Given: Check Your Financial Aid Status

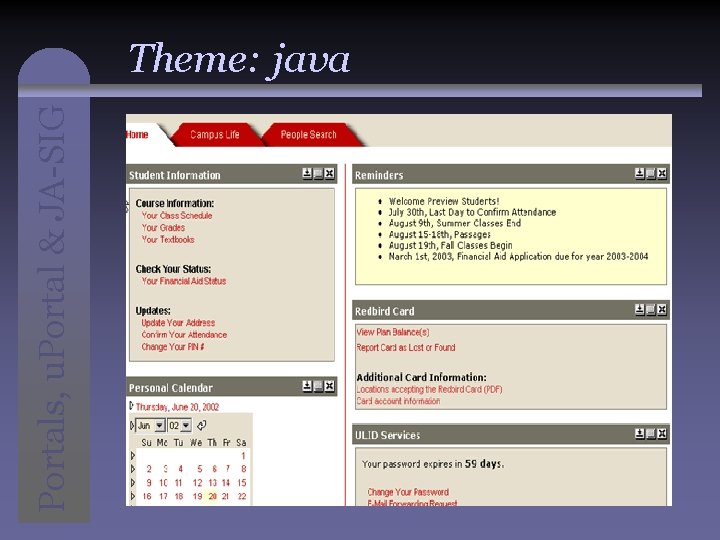Looking at the screenshot, I should pos(184,281).
